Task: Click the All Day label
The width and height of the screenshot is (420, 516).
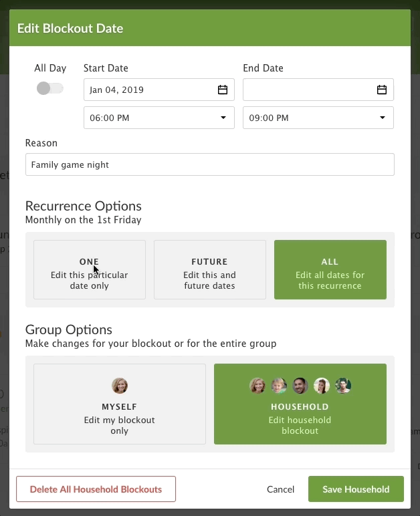Action: coord(50,68)
